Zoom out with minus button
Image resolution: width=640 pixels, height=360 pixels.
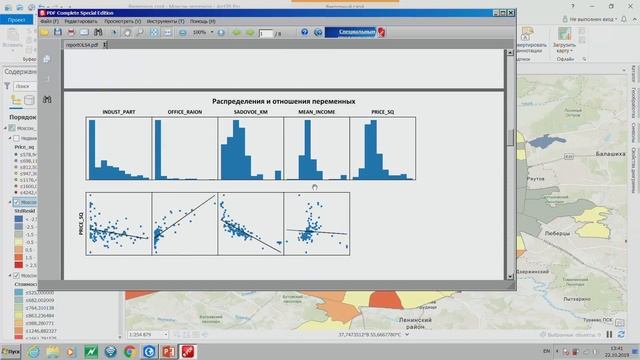[183, 32]
